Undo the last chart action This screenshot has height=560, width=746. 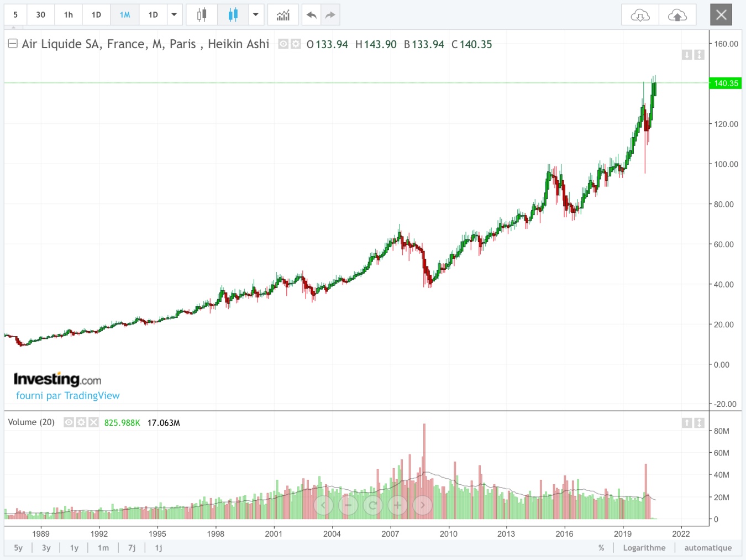click(x=312, y=15)
